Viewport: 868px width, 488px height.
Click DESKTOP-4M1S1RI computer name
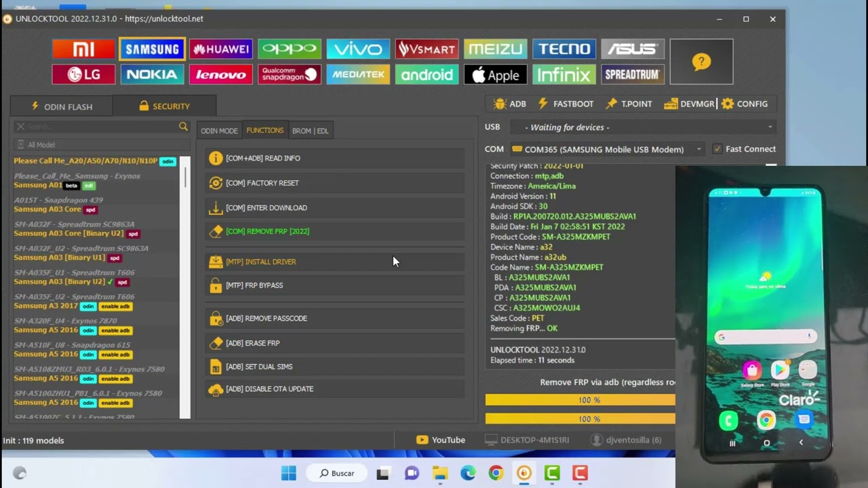(x=527, y=440)
